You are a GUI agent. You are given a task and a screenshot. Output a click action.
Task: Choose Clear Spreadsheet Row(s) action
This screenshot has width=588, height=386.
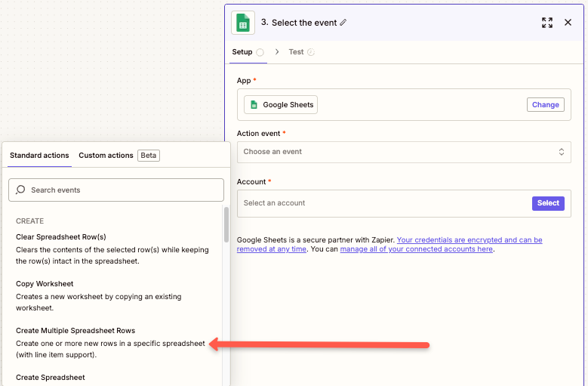(x=112, y=249)
